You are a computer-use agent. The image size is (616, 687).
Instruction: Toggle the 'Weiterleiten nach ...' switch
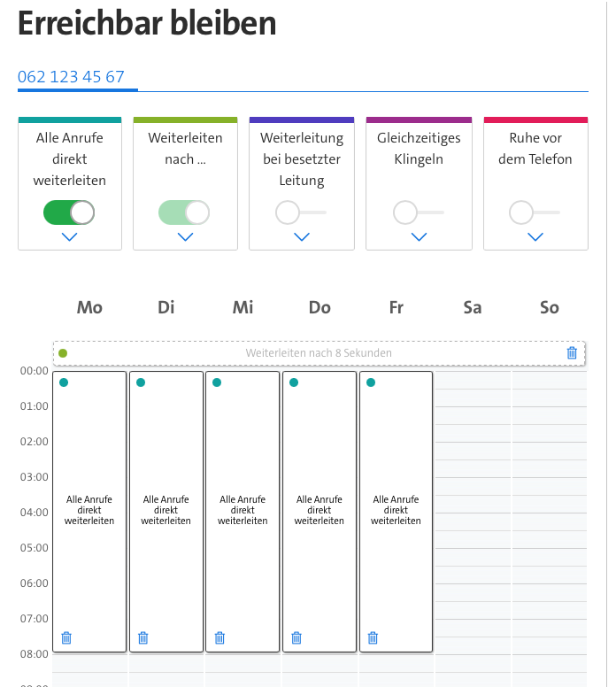[184, 212]
